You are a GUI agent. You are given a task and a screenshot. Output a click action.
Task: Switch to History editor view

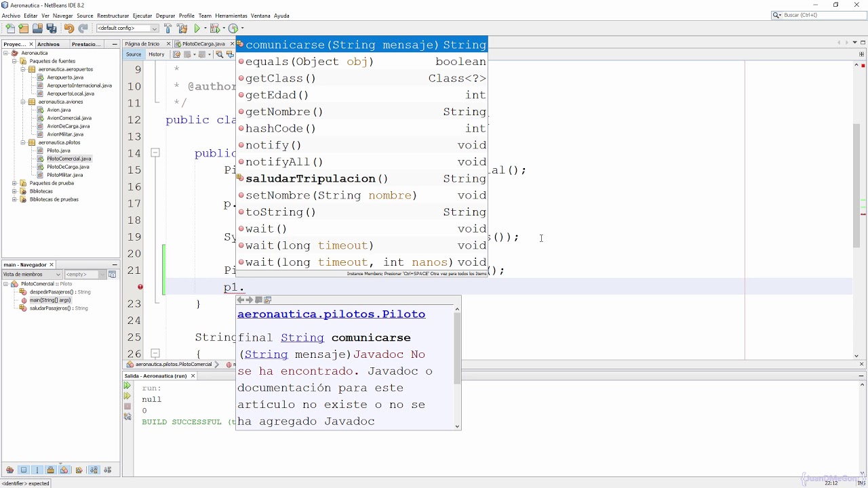(x=156, y=54)
